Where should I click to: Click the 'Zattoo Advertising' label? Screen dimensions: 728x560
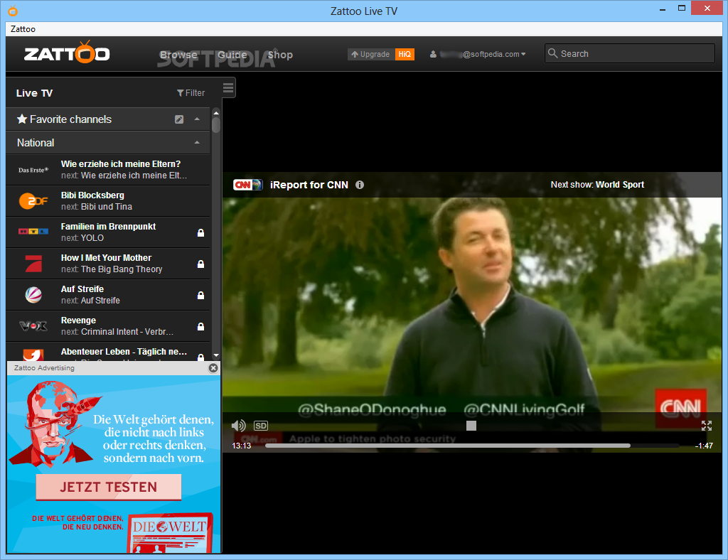coord(44,368)
